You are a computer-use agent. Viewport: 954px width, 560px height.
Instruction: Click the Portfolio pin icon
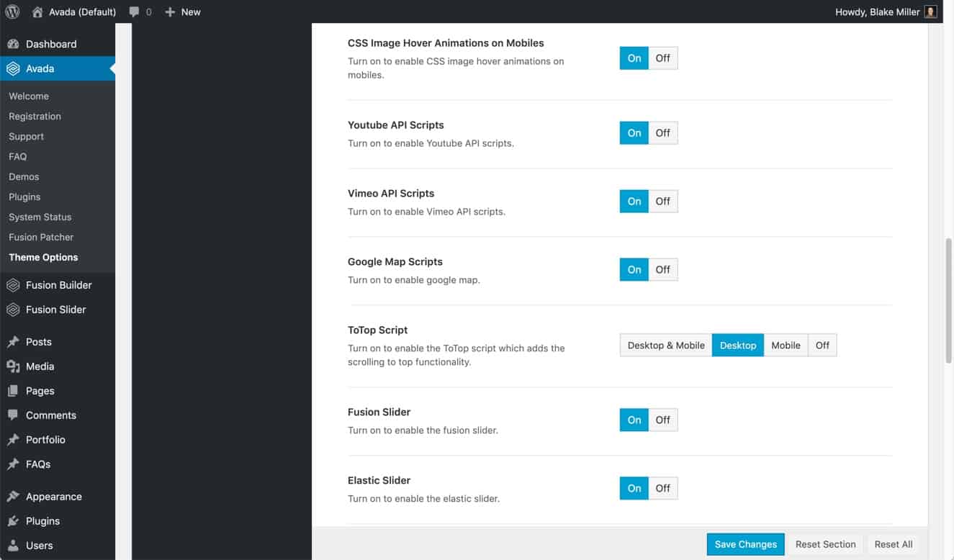tap(13, 440)
